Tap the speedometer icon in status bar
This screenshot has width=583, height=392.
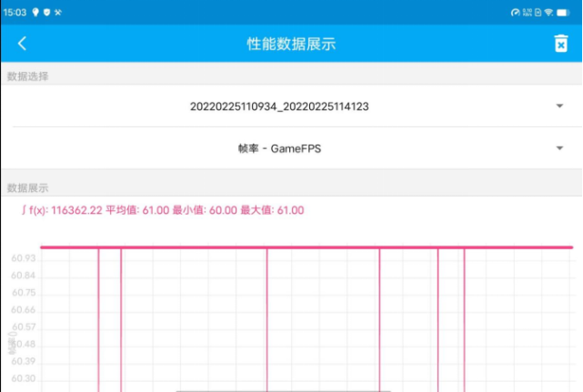click(x=516, y=12)
